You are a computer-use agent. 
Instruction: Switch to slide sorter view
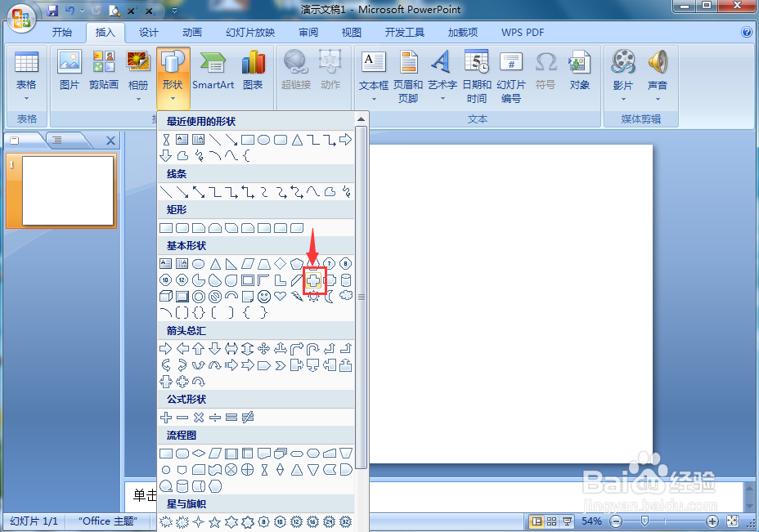click(551, 521)
